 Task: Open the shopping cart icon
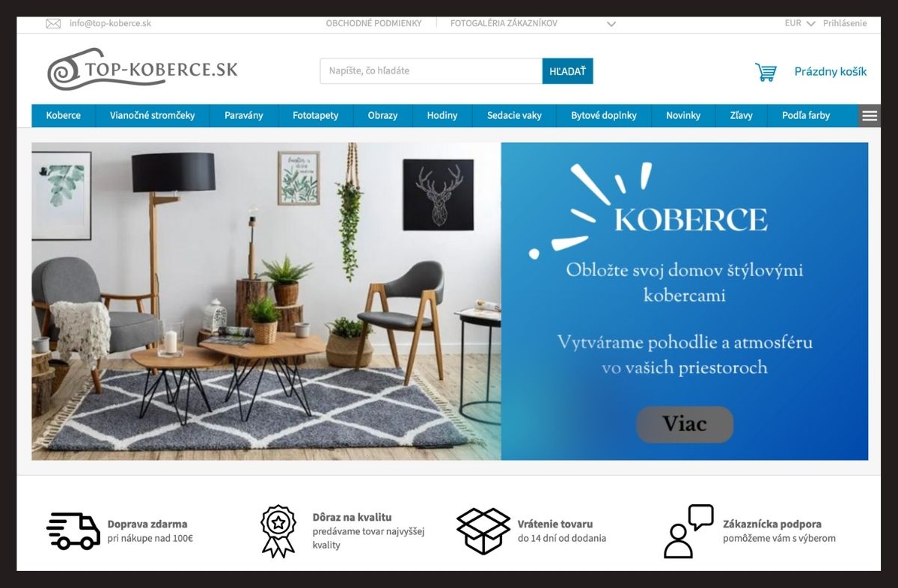click(x=766, y=72)
